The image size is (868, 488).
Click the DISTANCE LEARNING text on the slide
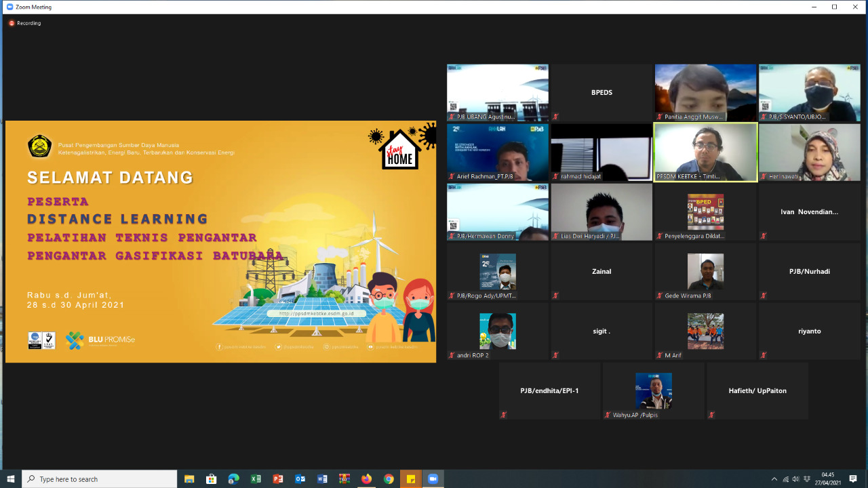[117, 219]
